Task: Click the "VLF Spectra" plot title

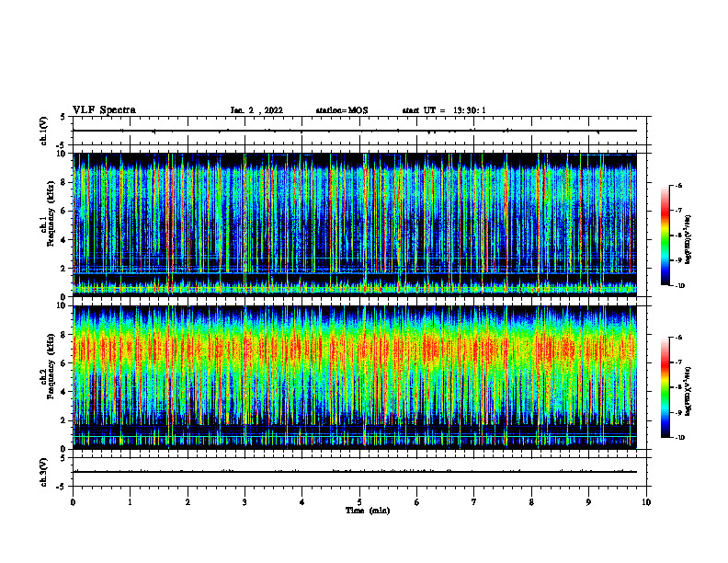Action: tap(104, 110)
